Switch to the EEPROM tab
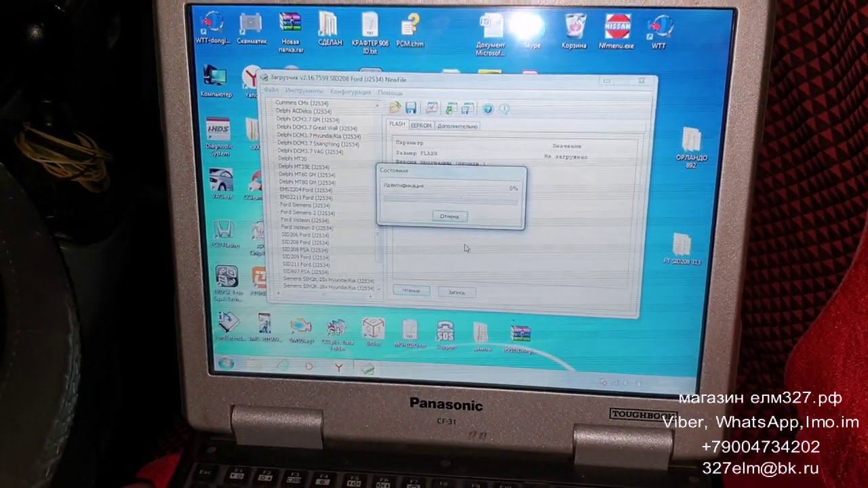This screenshot has width=868, height=488. (421, 125)
